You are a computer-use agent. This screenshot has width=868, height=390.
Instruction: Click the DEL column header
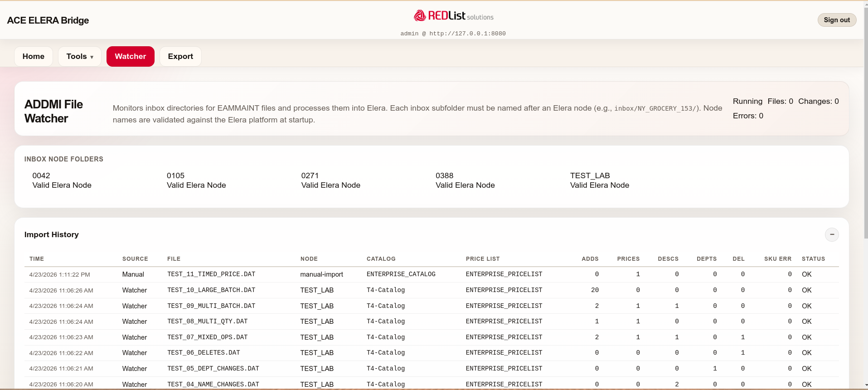[x=738, y=259]
